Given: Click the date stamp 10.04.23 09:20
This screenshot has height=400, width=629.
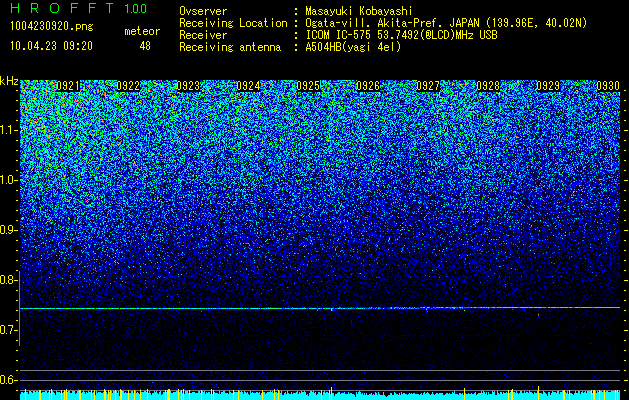Looking at the screenshot, I should click(51, 46).
